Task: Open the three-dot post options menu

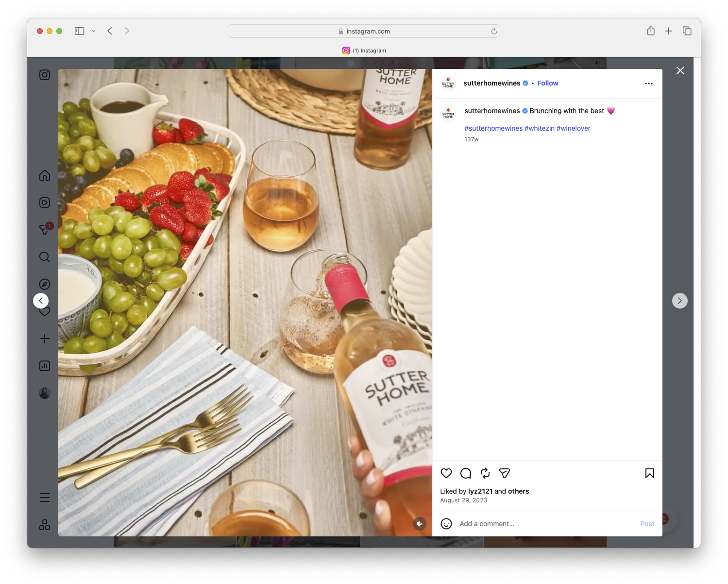Action: pyautogui.click(x=649, y=83)
